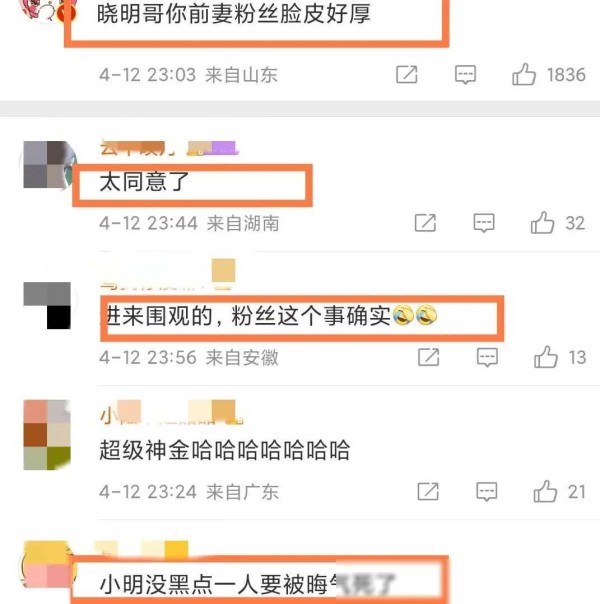Viewport: 600px width, 604px height.
Task: Open avatar of the 太同意了 commenter
Action: coord(47,165)
